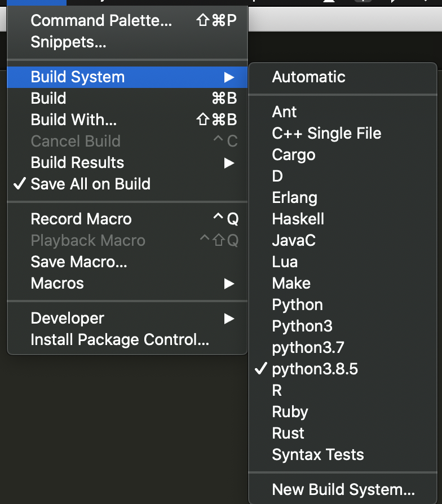The image size is (442, 504).
Task: Select the Syntax Tests build system
Action: [317, 454]
